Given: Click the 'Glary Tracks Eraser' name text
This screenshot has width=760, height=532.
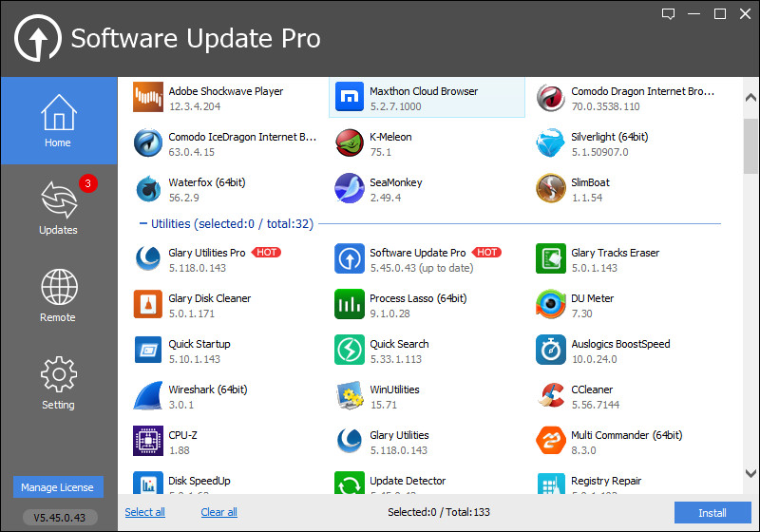Looking at the screenshot, I should pos(615,253).
